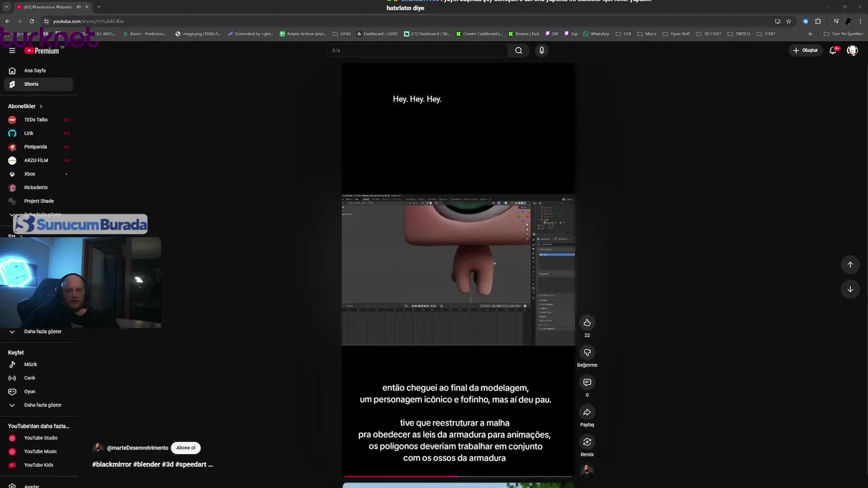Open the Creator Dashboard bookmark
868x488 pixels.
click(x=479, y=33)
